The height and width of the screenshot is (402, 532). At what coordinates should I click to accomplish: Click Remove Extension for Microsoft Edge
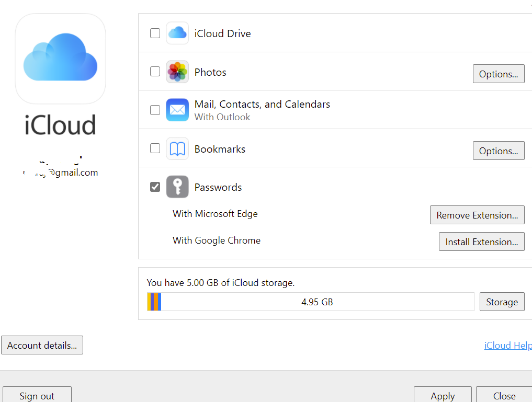point(477,215)
